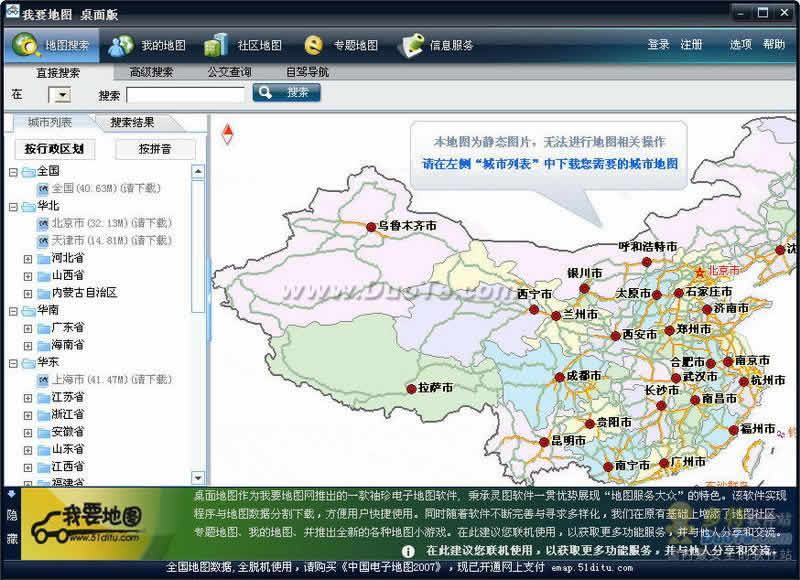The image size is (800, 580).
Task: Click the 成都市 red map marker
Action: [559, 377]
